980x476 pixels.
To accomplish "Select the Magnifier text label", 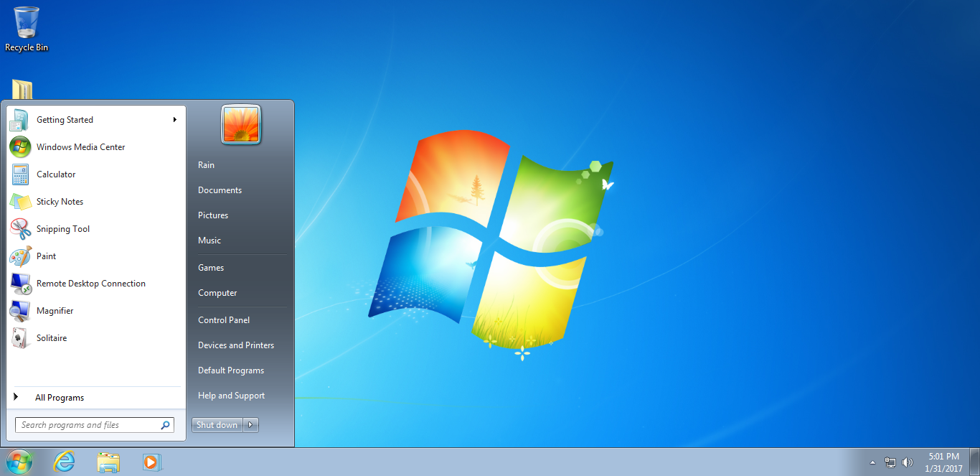I will 55,311.
